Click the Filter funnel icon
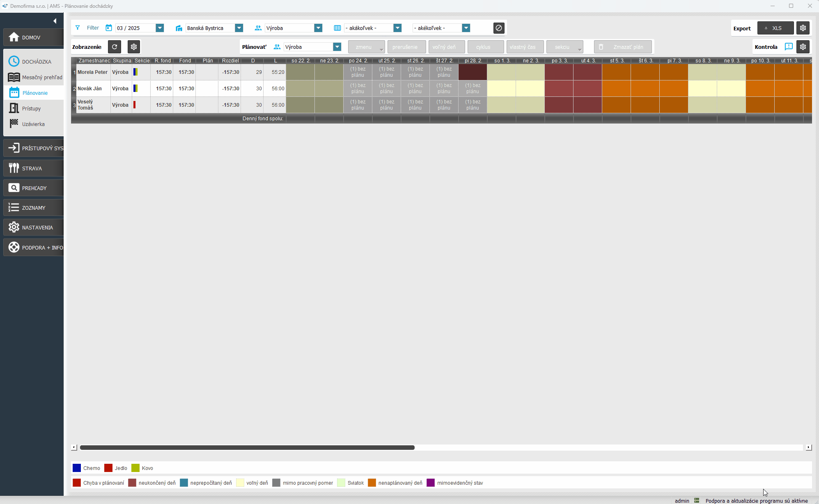The height and width of the screenshot is (504, 819). tap(78, 28)
